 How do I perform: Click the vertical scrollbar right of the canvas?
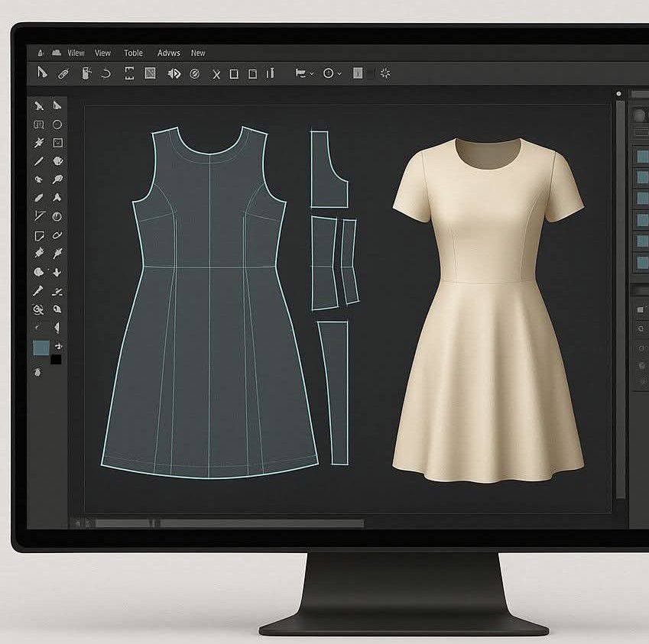click(620, 300)
